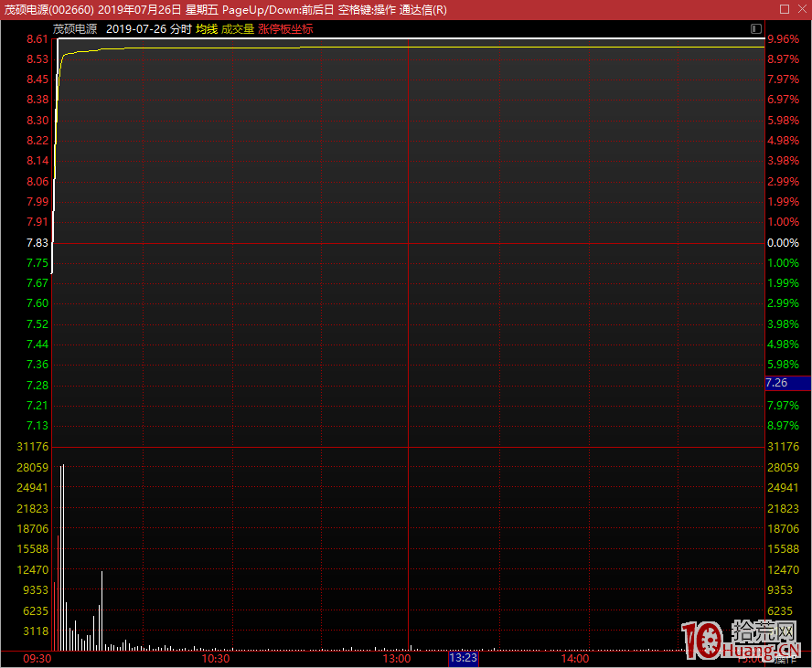Click the green price label 7.28
Image resolution: width=812 pixels, height=668 pixels.
(x=37, y=386)
